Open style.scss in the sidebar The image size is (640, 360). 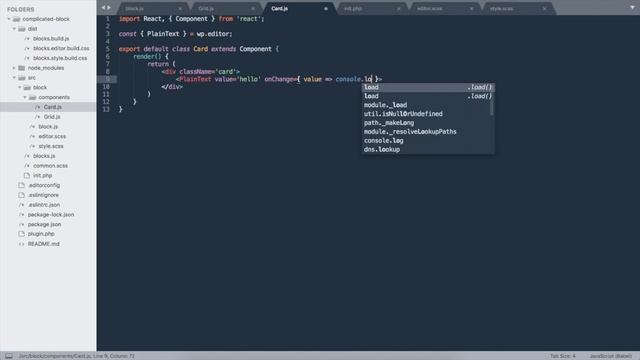tap(51, 146)
